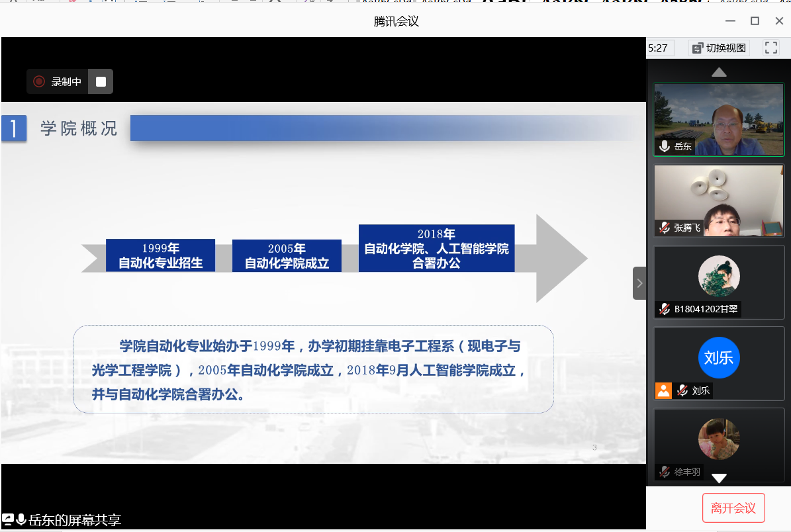Click 刘乐's blue circular avatar
Viewport: 791px width, 532px height.
click(719, 357)
